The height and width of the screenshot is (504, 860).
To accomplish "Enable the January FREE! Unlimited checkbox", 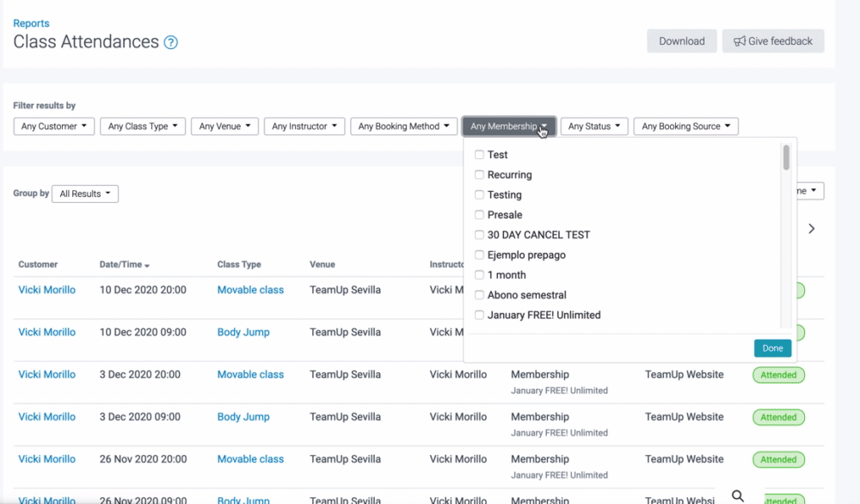I will (480, 315).
